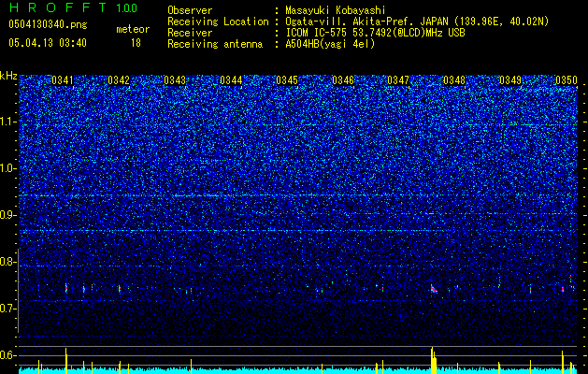Click the Receiving Location field label
The height and width of the screenshot is (374, 588).
click(x=218, y=22)
